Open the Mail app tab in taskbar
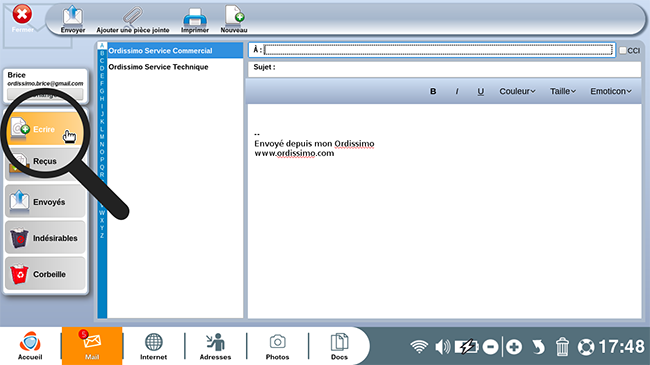 pyautogui.click(x=92, y=346)
